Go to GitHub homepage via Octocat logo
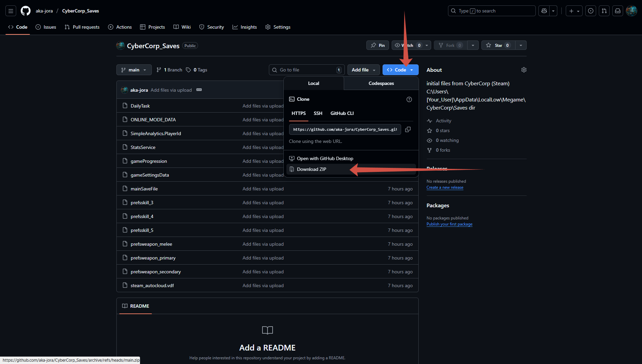This screenshot has height=364, width=642. (26, 11)
